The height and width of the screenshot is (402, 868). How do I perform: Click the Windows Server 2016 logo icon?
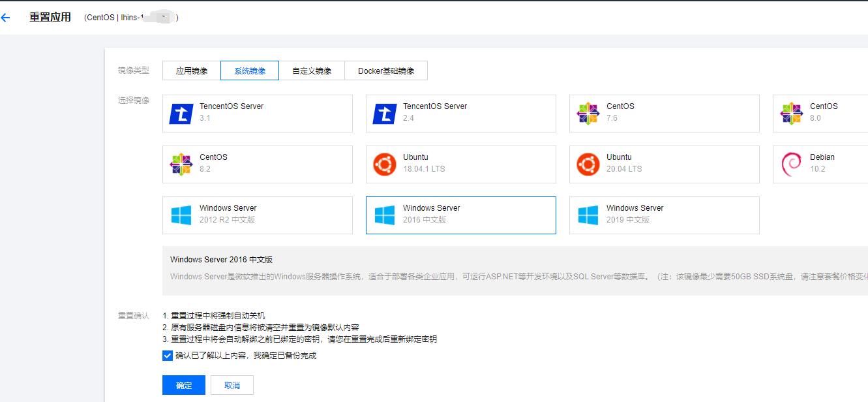click(385, 215)
